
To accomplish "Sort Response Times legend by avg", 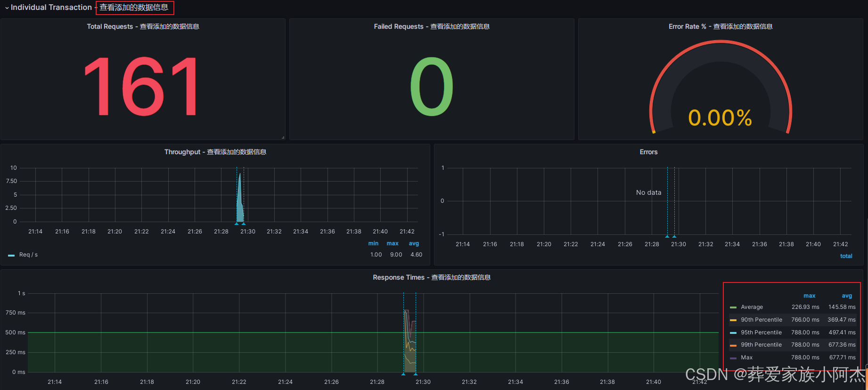I will (x=847, y=296).
